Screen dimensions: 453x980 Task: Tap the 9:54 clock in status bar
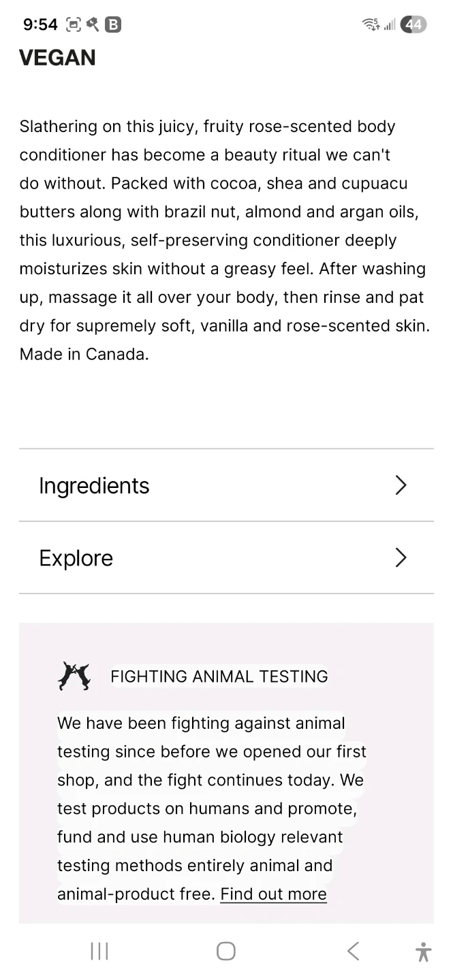(40, 25)
